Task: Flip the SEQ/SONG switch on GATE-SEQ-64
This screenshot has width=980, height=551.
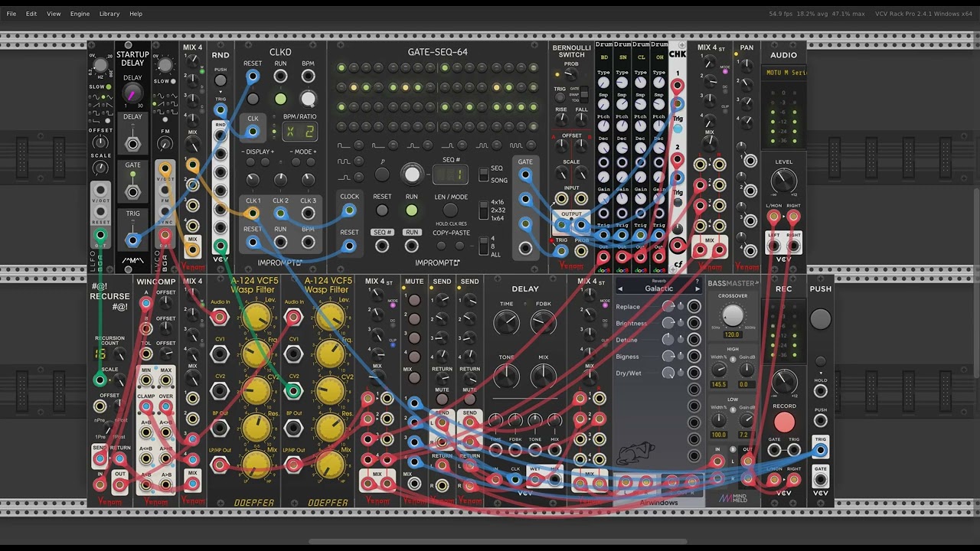Action: [x=483, y=174]
